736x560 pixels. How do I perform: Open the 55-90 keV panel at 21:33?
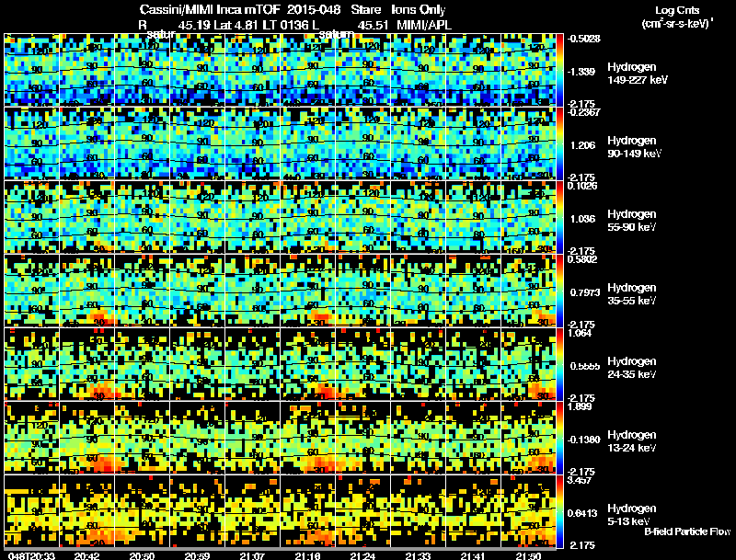419,217
